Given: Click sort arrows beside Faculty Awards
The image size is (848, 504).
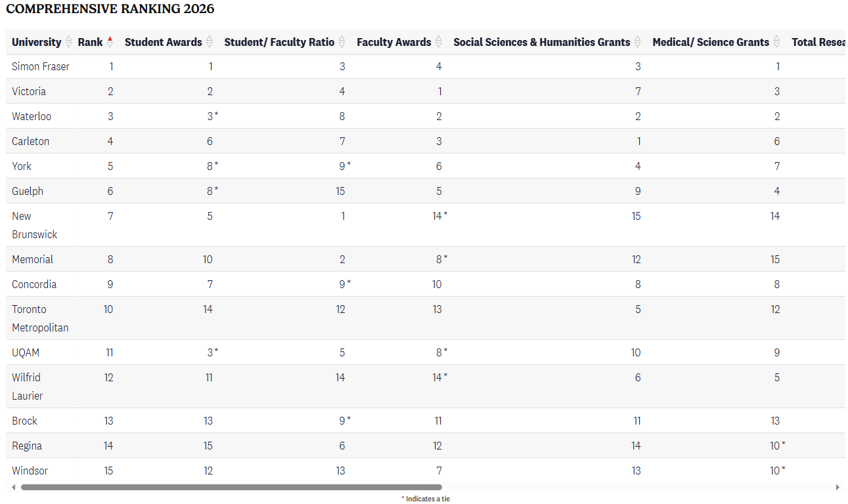Looking at the screenshot, I should (439, 42).
